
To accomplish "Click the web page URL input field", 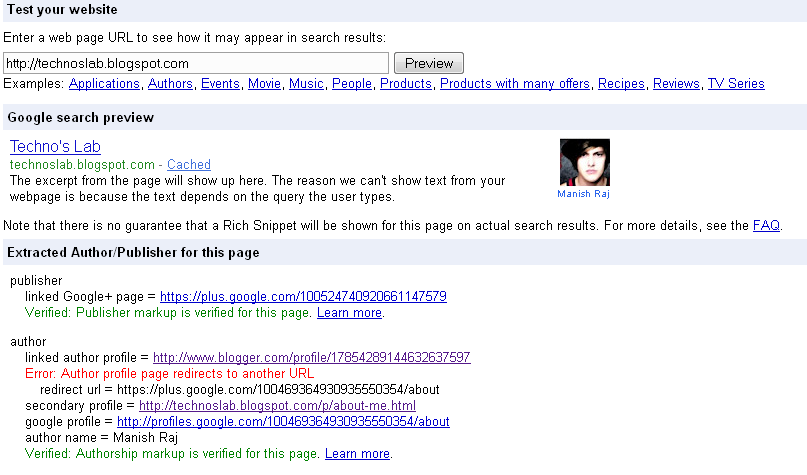I will [196, 63].
